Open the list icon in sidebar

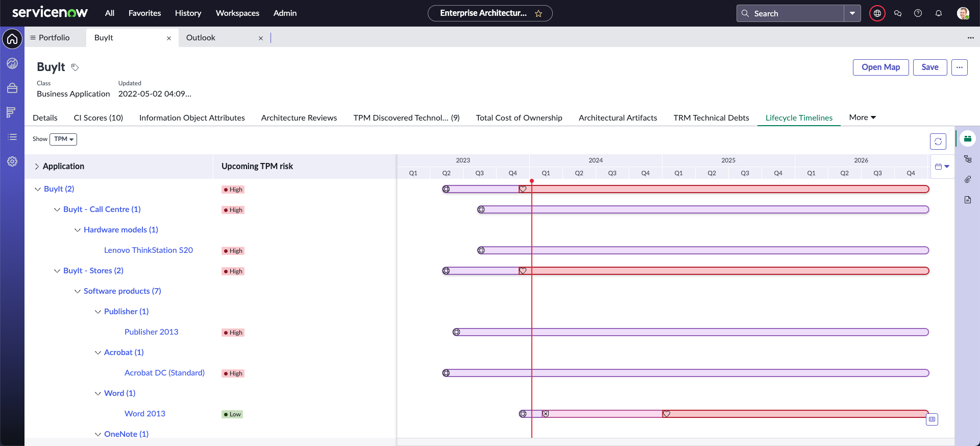click(x=12, y=137)
